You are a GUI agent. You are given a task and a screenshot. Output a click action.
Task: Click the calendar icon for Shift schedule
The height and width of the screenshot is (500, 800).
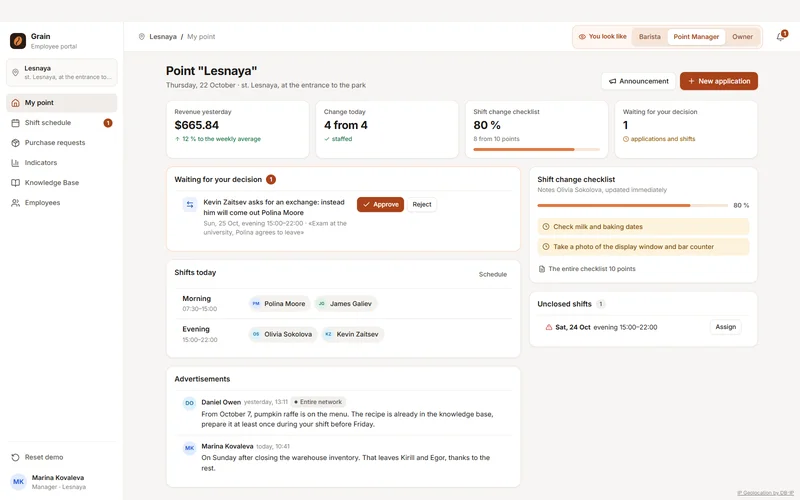(15, 123)
